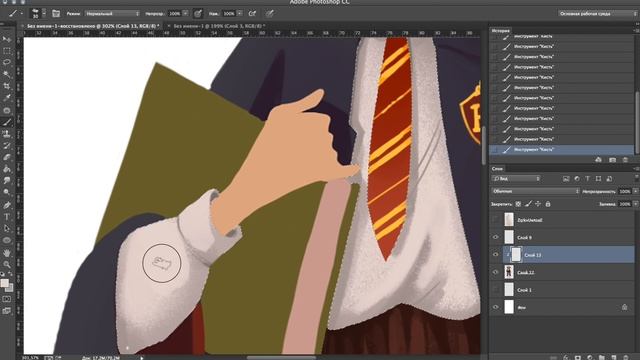Show hidden layer Слой 1
The width and height of the screenshot is (640, 360).
pyautogui.click(x=496, y=290)
